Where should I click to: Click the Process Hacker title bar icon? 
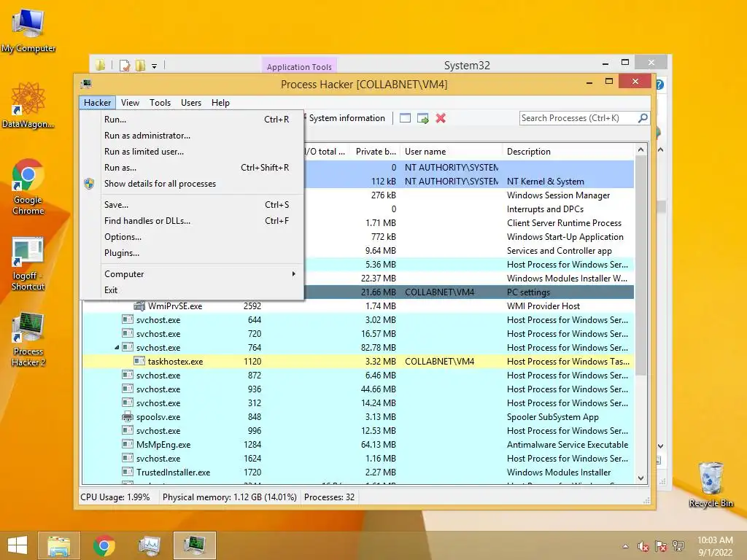click(x=86, y=85)
